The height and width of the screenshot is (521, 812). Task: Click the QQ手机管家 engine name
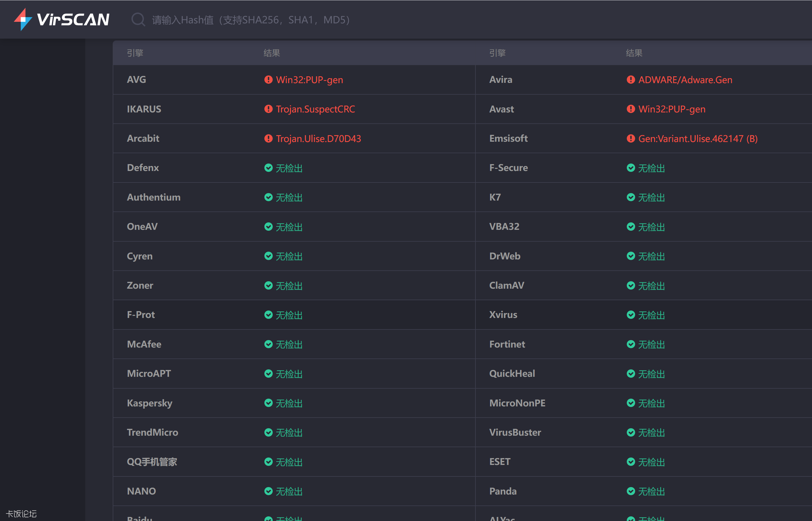tap(152, 462)
